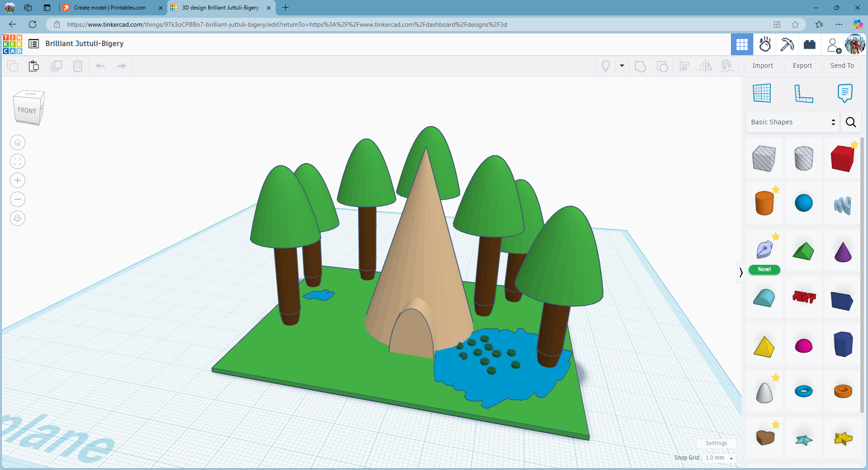
Task: Switch to 3D design grid view
Action: coord(742,44)
